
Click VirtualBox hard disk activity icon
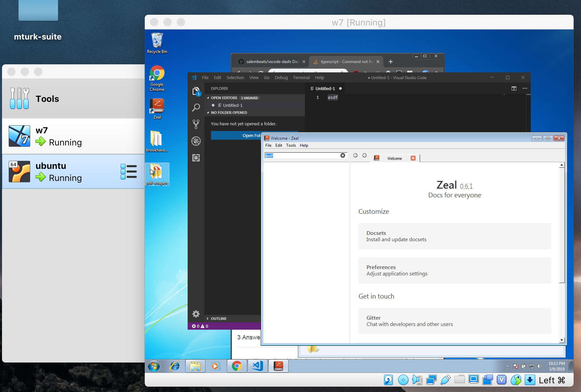[x=388, y=380]
